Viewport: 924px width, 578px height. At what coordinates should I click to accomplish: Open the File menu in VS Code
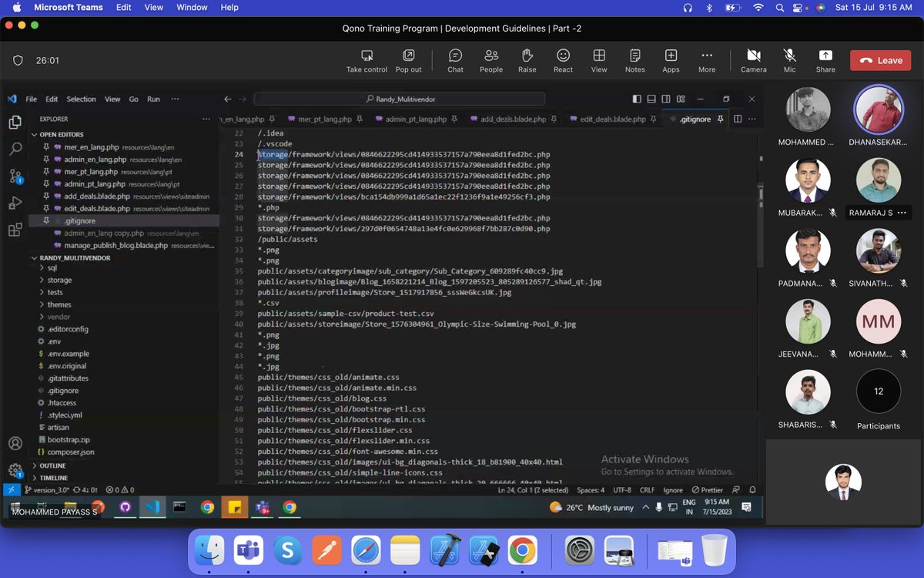tap(31, 99)
